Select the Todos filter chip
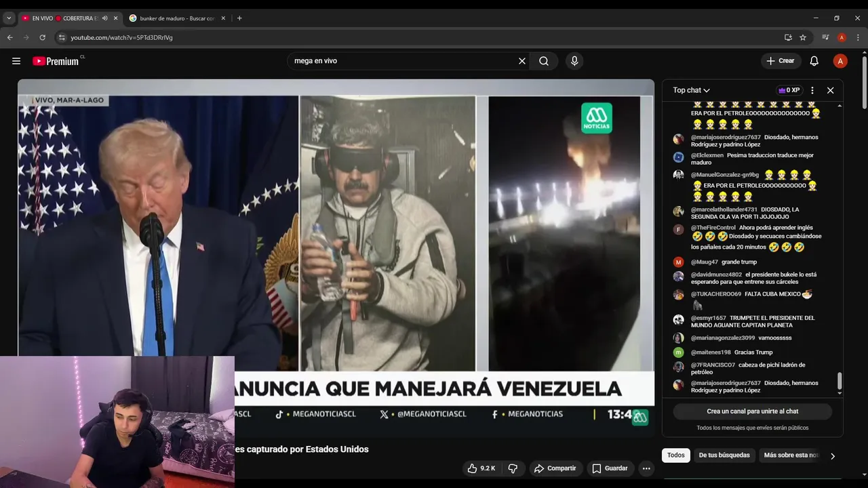 [676, 455]
